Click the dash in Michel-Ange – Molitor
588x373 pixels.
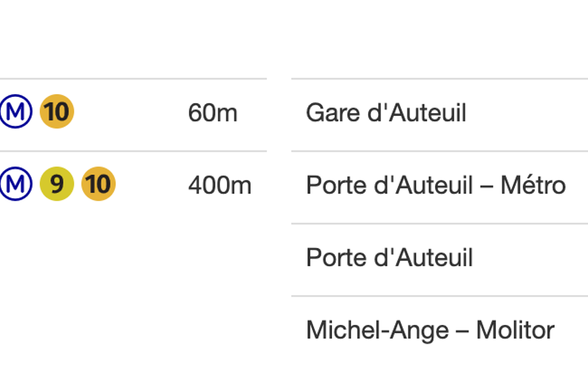tap(465, 331)
